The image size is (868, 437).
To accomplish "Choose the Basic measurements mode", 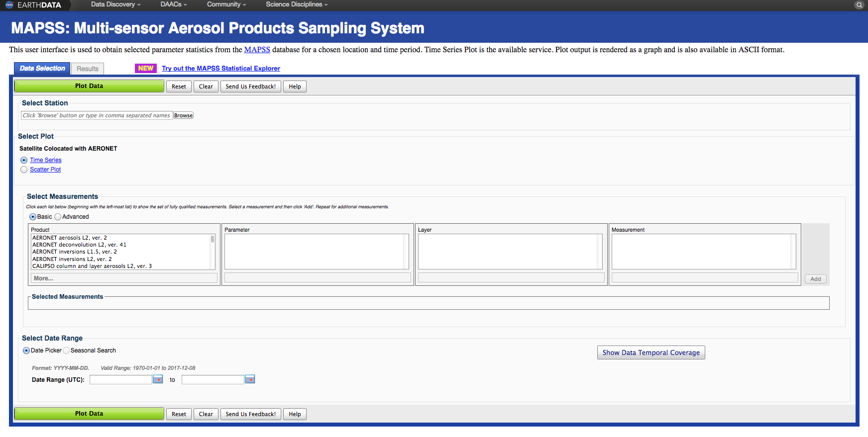I will coord(33,217).
